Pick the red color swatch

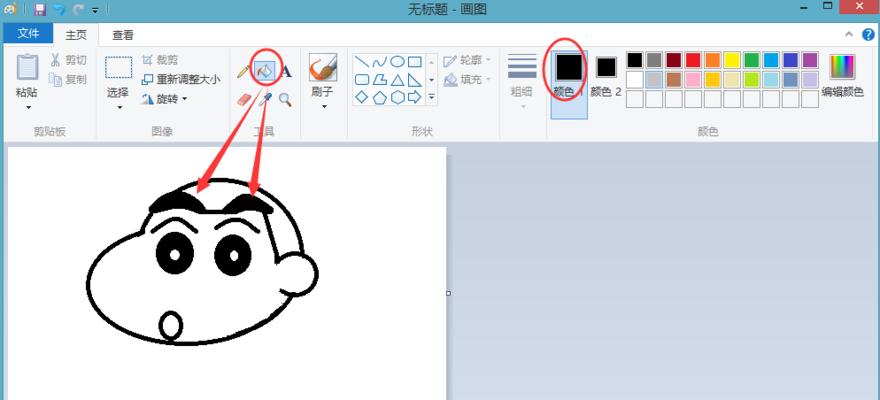coord(693,60)
